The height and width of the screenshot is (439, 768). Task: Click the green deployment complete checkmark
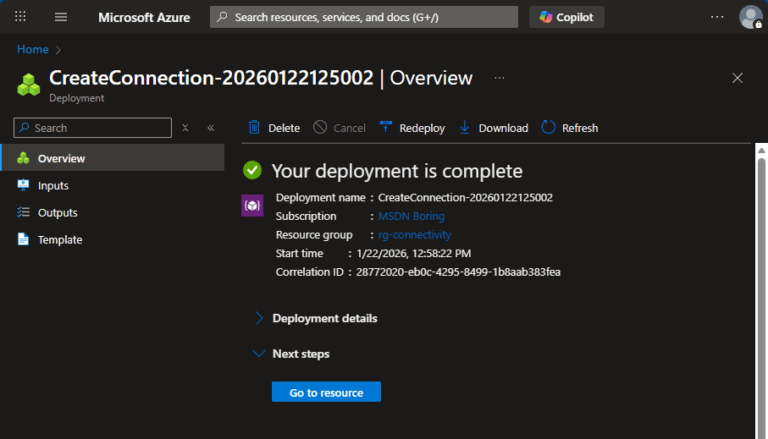click(252, 171)
